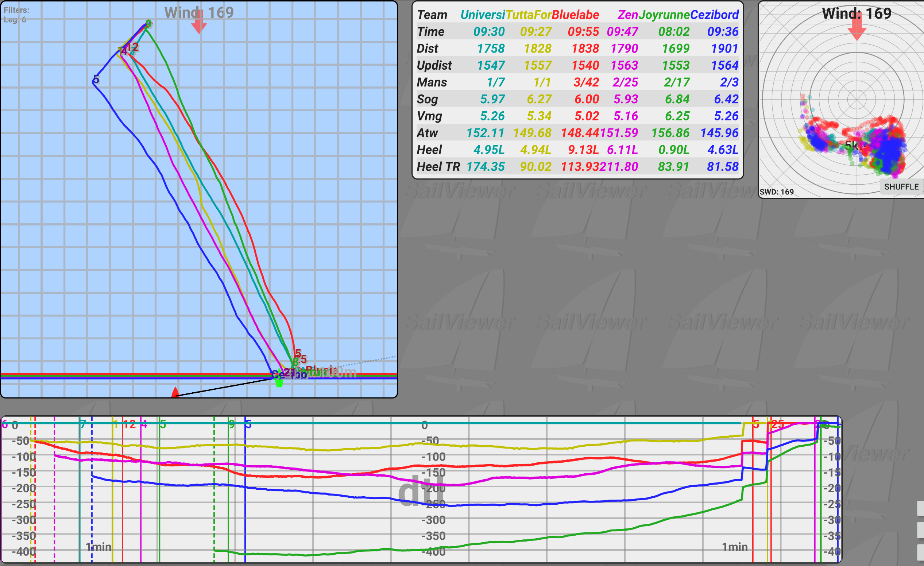
Task: Select the Heel TR row label
Action: point(438,166)
